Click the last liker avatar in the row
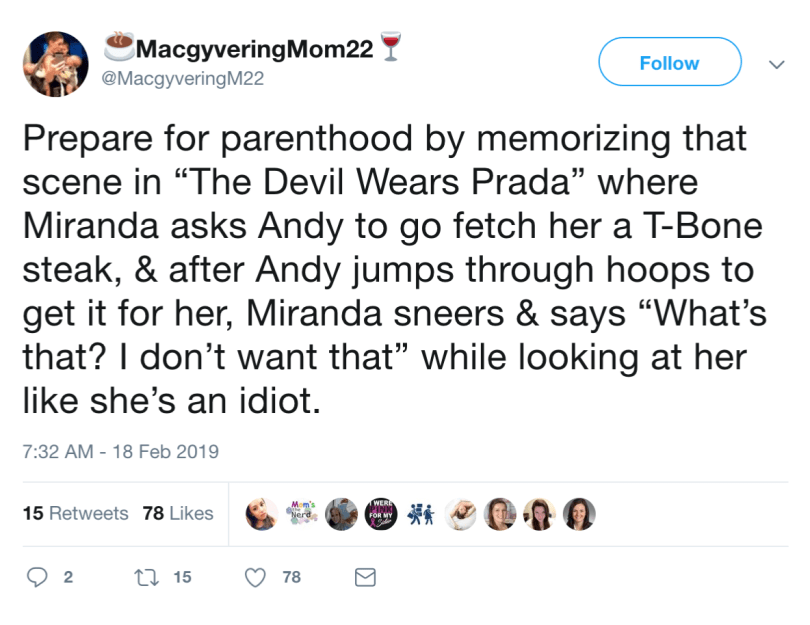Viewport: 810px width, 625px height. [x=577, y=513]
